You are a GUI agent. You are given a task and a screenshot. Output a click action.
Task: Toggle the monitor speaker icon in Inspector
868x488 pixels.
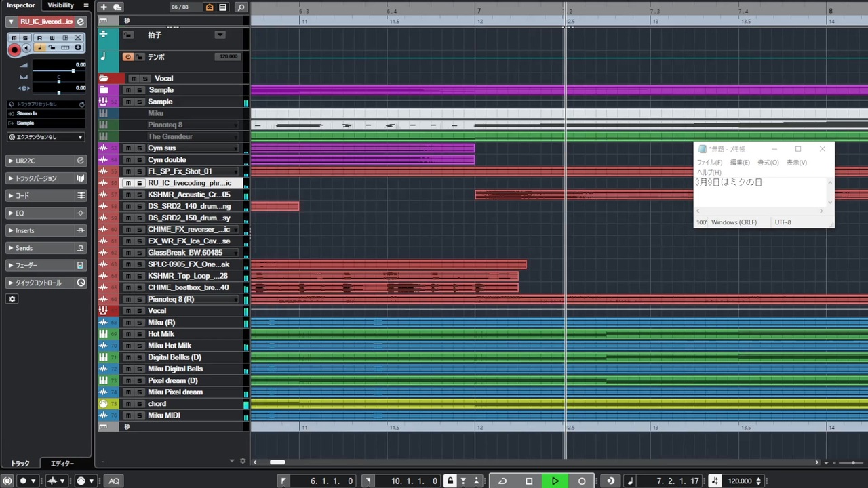(x=26, y=48)
